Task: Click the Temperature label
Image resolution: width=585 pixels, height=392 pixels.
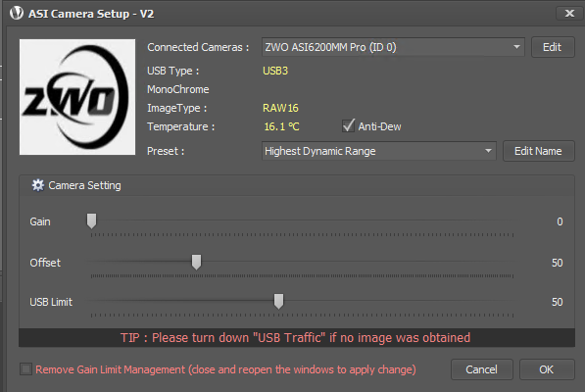Action: pos(181,126)
